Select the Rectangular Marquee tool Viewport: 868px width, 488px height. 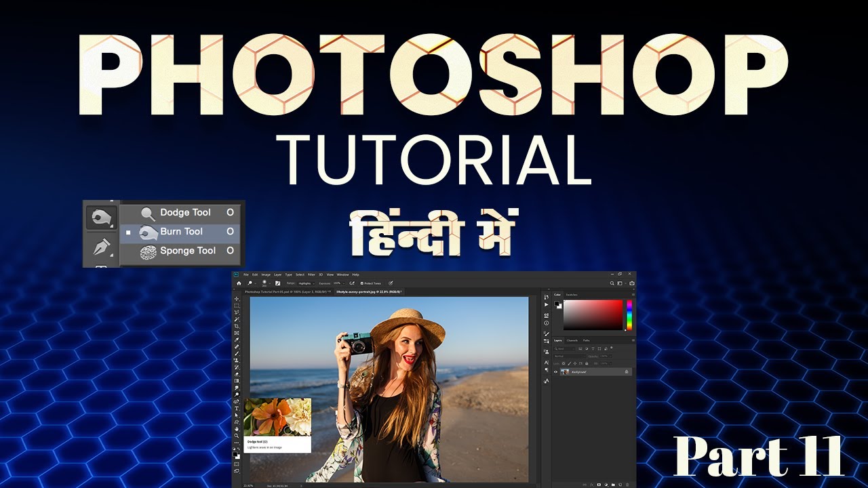[237, 306]
